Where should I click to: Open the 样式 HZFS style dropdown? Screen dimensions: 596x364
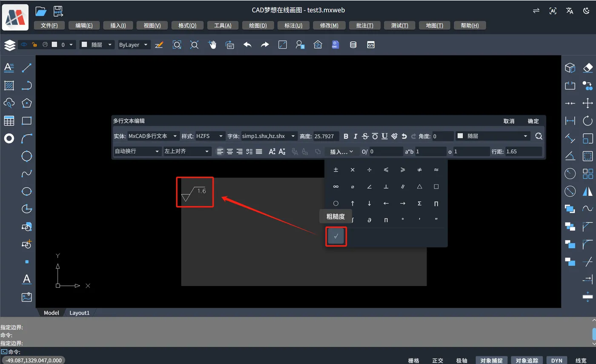click(x=210, y=136)
